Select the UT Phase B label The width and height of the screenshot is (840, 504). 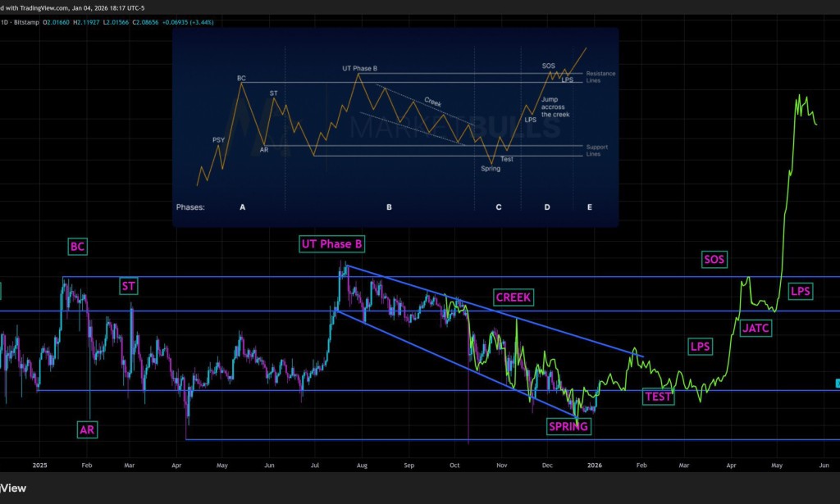(x=332, y=243)
